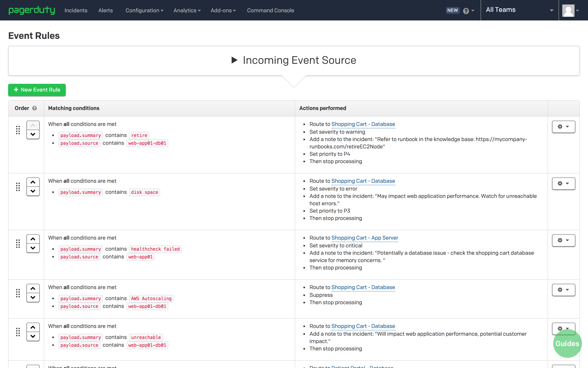The width and height of the screenshot is (588, 368).
Task: Move the disk space rule up
Action: [x=33, y=182]
